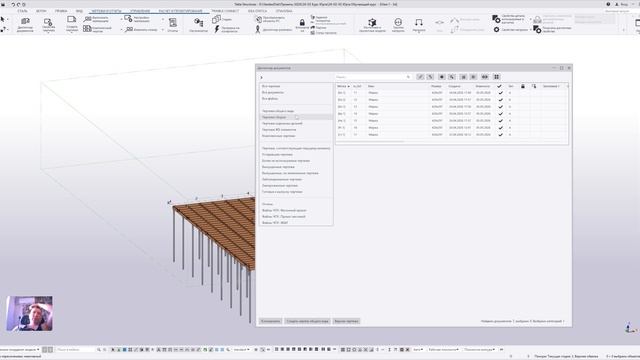Viewport: 640px width, 360px height.
Task: Click the redo arrow in the title bar
Action: [x=18, y=4]
